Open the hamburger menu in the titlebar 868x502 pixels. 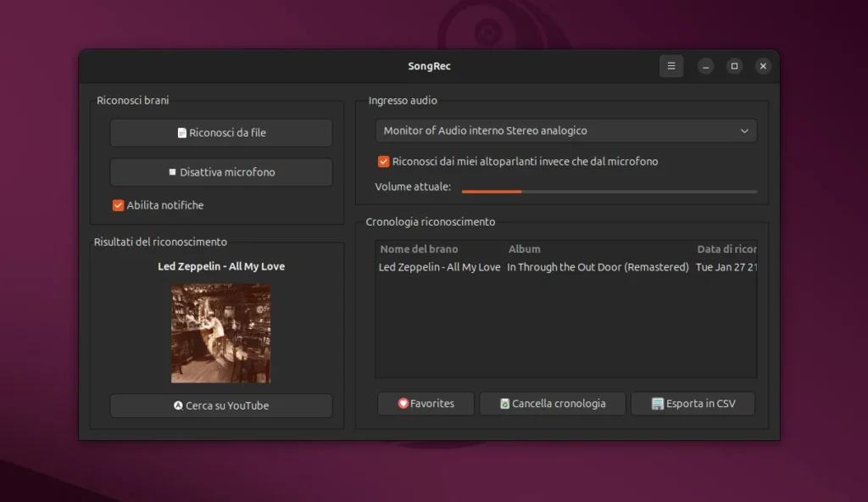pos(671,65)
